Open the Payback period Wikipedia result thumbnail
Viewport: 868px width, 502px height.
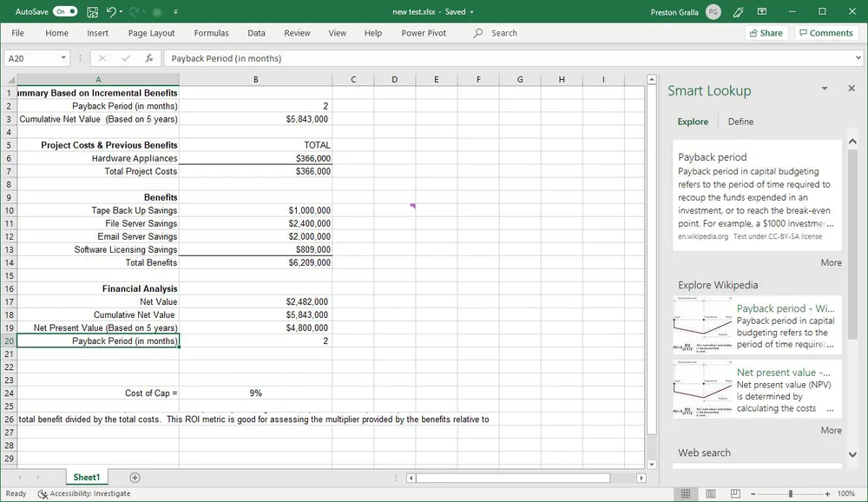702,326
